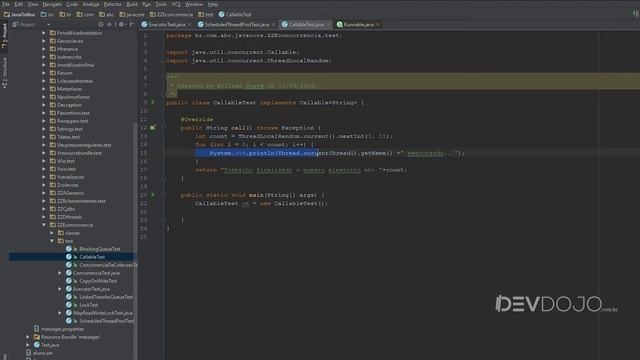Click JavaOnline breadcrumb in navigation bar
The height and width of the screenshot is (360, 640).
click(x=20, y=14)
